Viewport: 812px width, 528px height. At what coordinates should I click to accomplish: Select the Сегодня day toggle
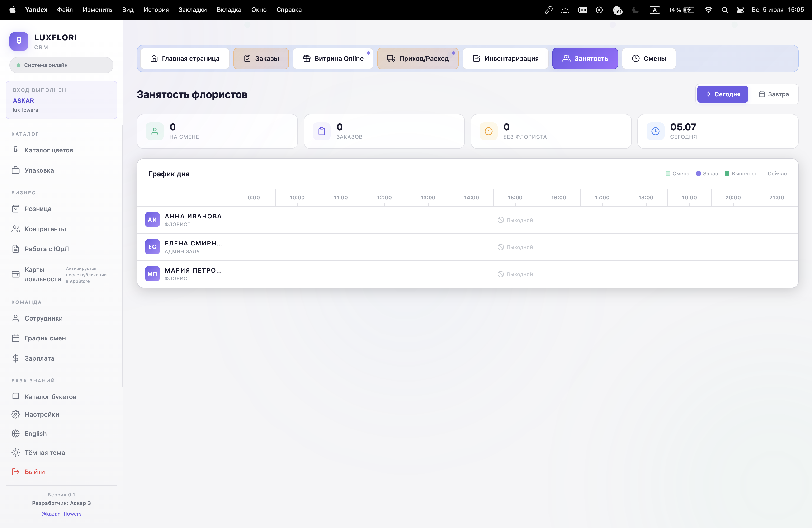click(x=722, y=94)
